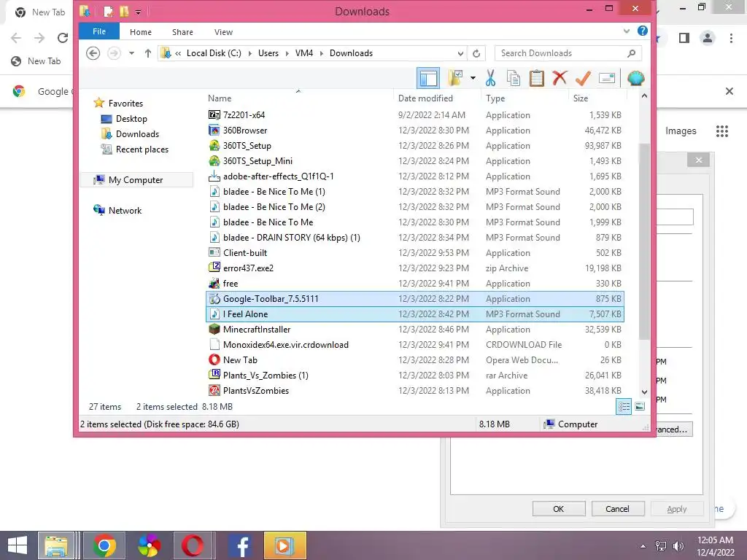Click the New folder icon in title bar
Image resolution: width=747 pixels, height=560 pixels.
(x=124, y=12)
